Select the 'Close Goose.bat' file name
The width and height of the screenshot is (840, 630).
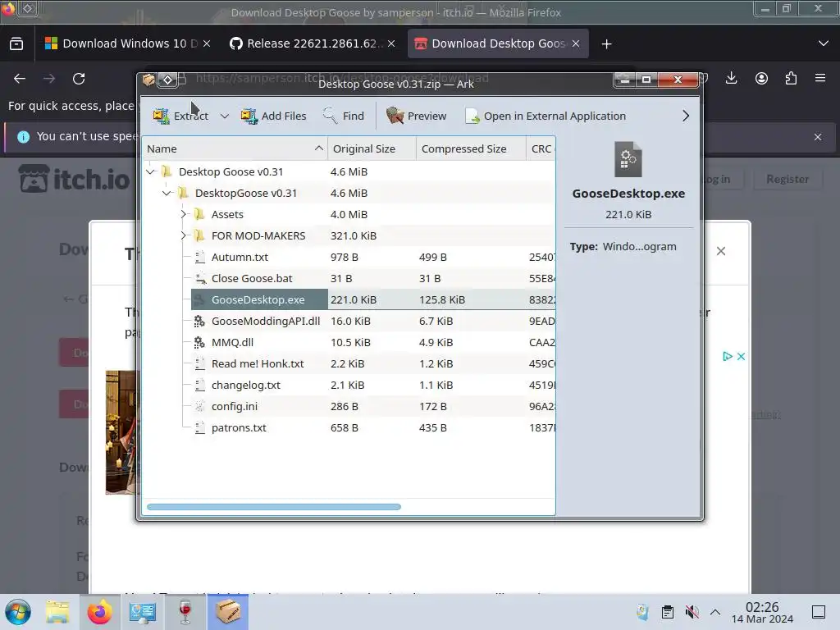252,279
